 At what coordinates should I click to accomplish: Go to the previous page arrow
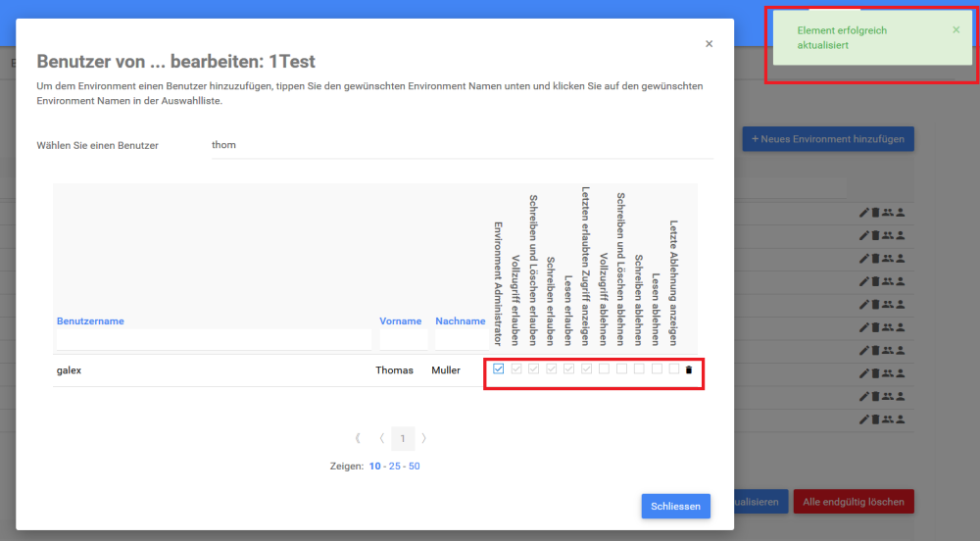click(x=380, y=437)
